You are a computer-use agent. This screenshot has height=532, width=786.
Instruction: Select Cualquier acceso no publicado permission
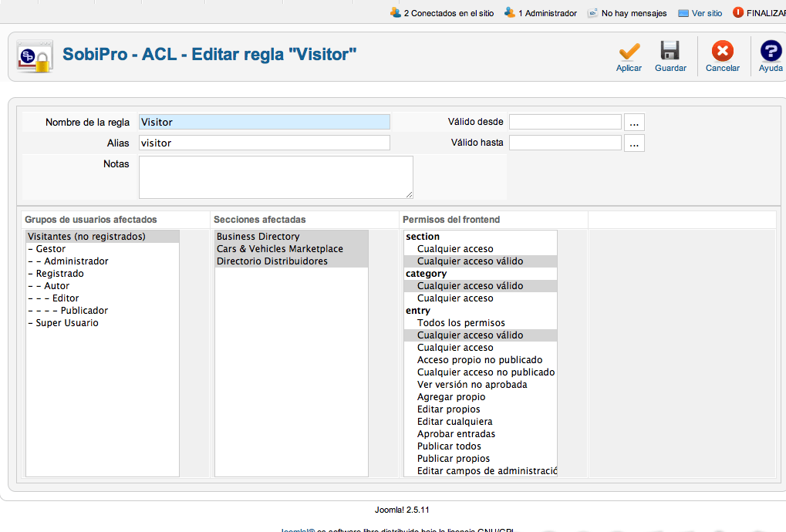click(x=481, y=372)
